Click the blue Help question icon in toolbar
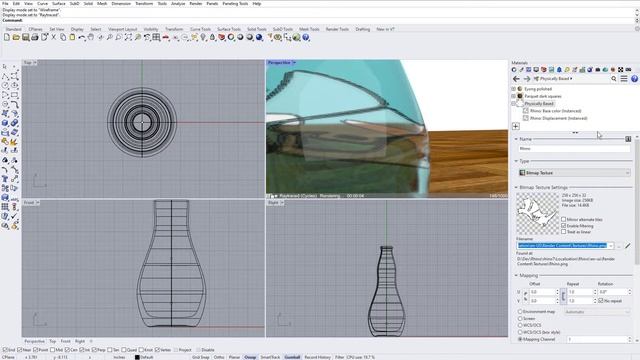The image size is (640, 360). 306,38
